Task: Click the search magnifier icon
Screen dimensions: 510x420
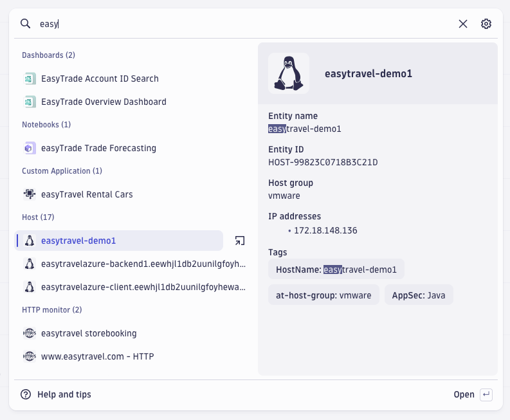Action: (x=26, y=24)
